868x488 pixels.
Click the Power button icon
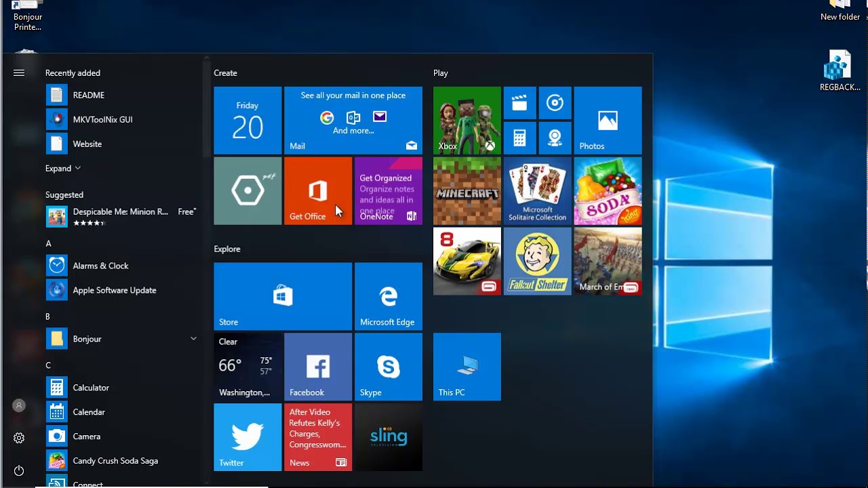click(19, 470)
